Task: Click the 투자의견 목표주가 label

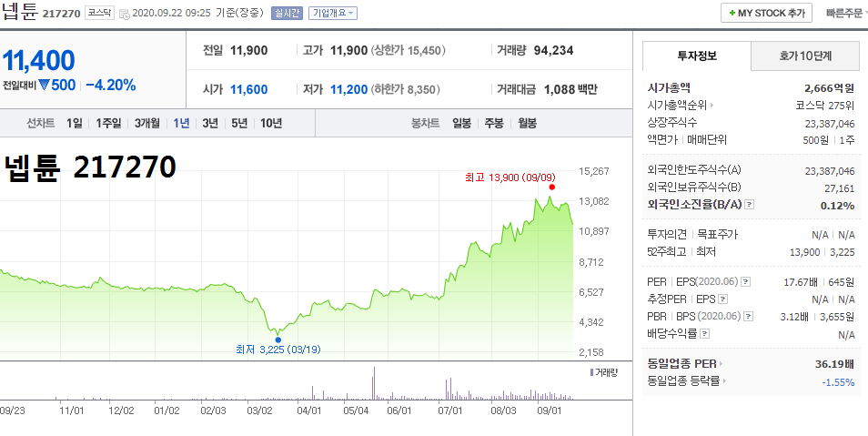Action: [x=692, y=234]
